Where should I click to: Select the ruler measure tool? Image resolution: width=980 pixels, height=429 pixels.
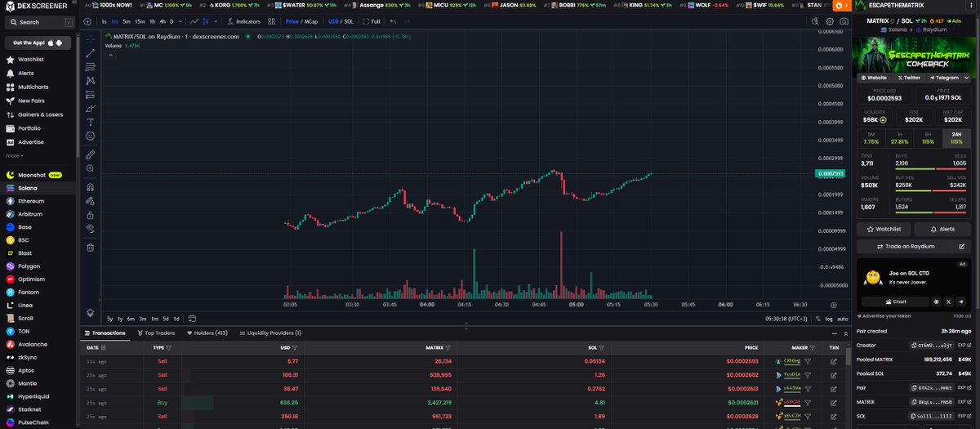[x=90, y=154]
